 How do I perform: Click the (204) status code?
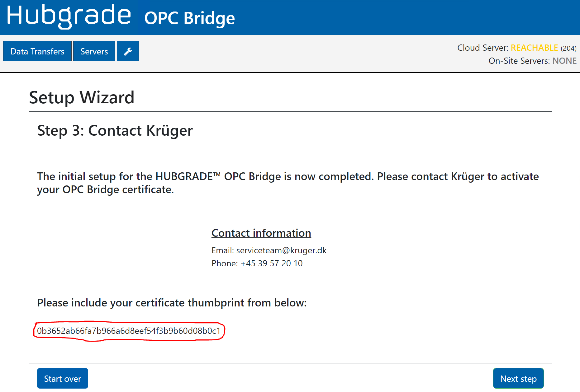568,48
